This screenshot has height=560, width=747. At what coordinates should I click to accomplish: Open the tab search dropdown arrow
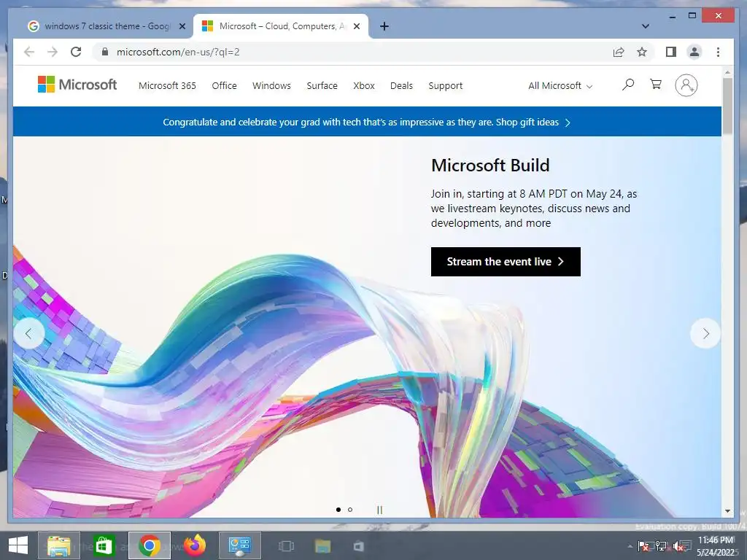pos(645,26)
